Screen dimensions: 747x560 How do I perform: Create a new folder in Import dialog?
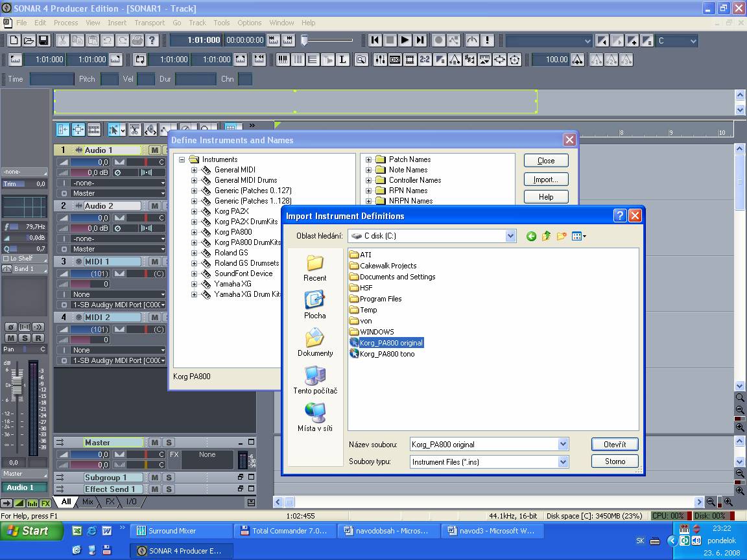click(x=562, y=236)
